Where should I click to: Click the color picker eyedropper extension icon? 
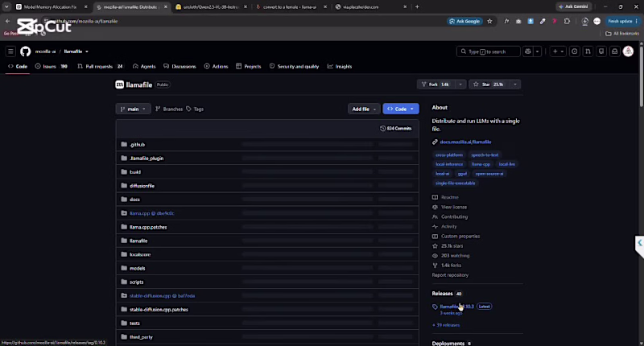(543, 22)
